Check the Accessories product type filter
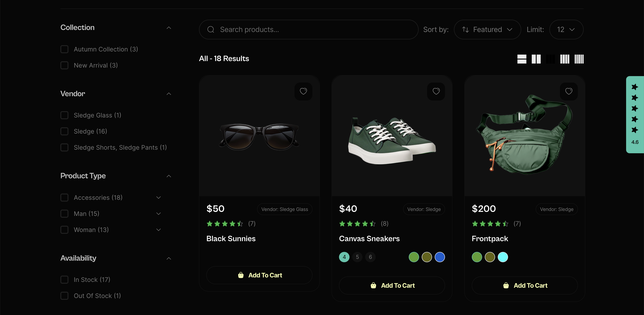644x315 pixels. tap(64, 198)
